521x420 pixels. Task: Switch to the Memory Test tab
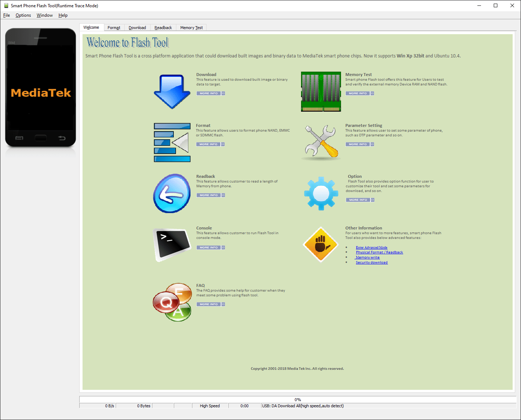click(x=192, y=28)
